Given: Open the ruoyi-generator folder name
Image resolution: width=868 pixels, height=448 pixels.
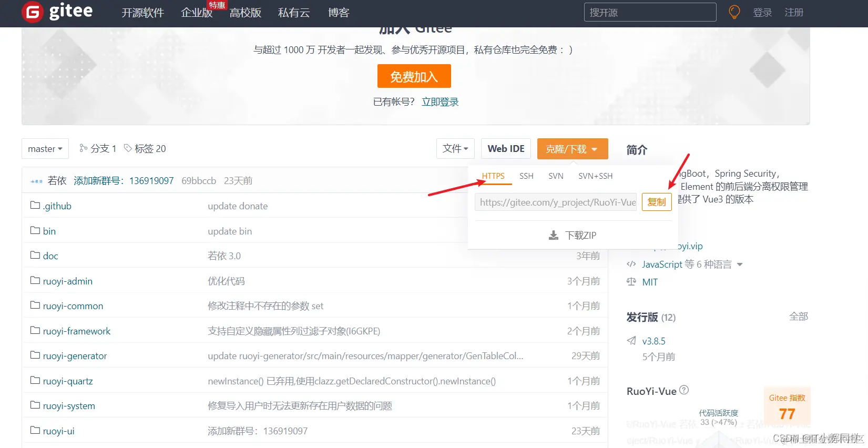Looking at the screenshot, I should (x=75, y=356).
